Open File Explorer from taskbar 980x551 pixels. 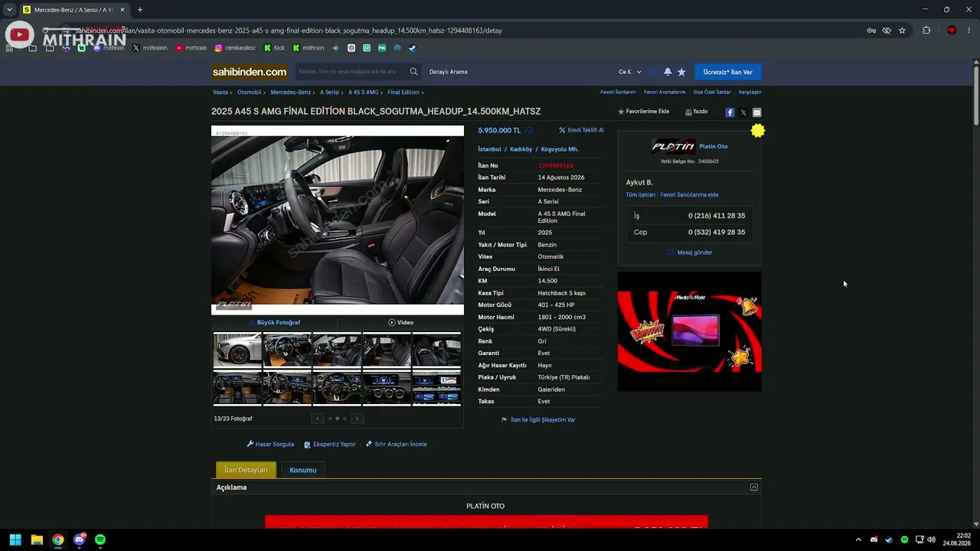(x=37, y=540)
